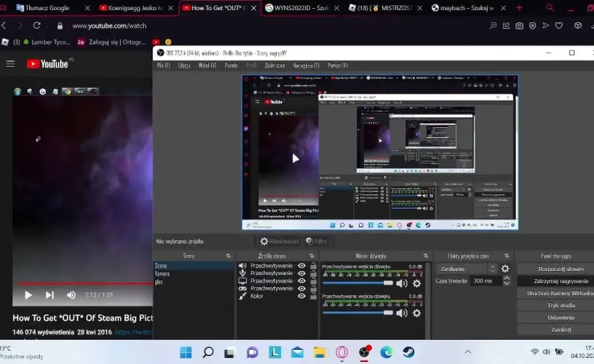Click the Rozpocznij stream button
This screenshot has width=594, height=364.
(561, 269)
